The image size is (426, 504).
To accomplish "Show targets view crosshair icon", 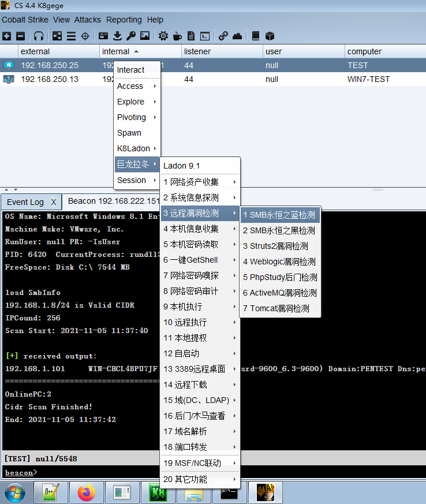I will 85,36.
